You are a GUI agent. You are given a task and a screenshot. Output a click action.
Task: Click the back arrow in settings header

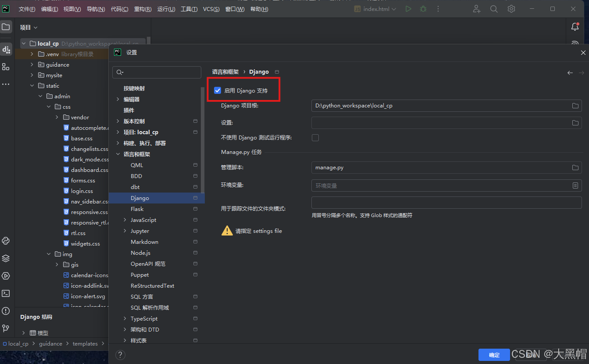[570, 73]
